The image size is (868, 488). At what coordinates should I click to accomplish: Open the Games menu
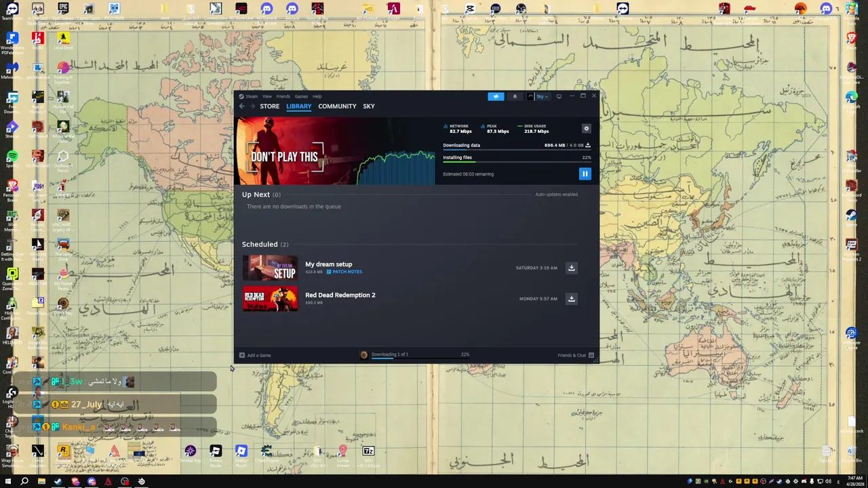click(x=301, y=96)
